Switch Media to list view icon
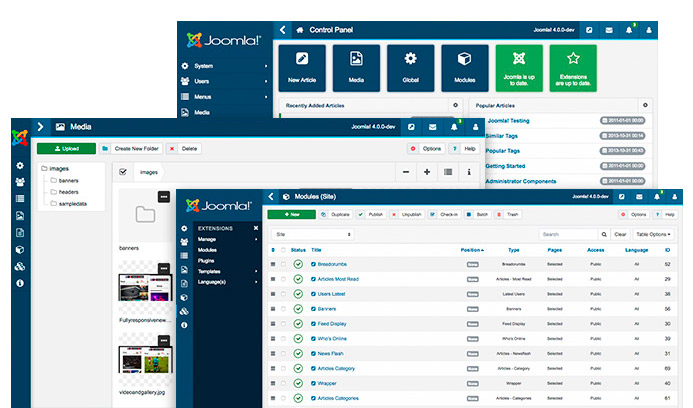 (448, 172)
